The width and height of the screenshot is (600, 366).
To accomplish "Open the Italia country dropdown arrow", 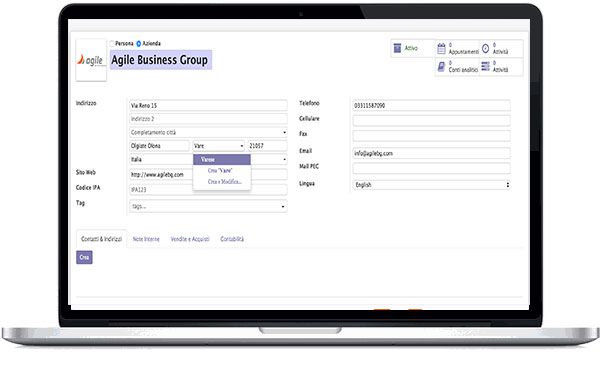I will point(284,159).
